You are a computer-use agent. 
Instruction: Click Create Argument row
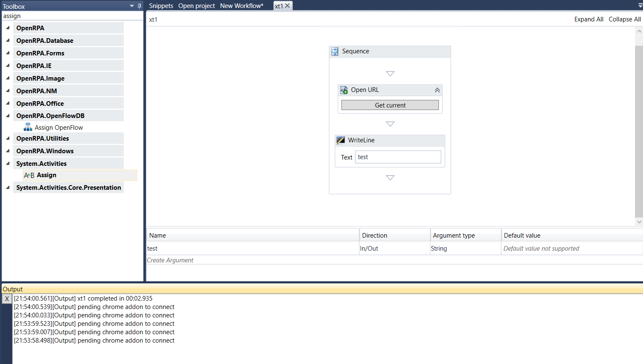(x=170, y=260)
